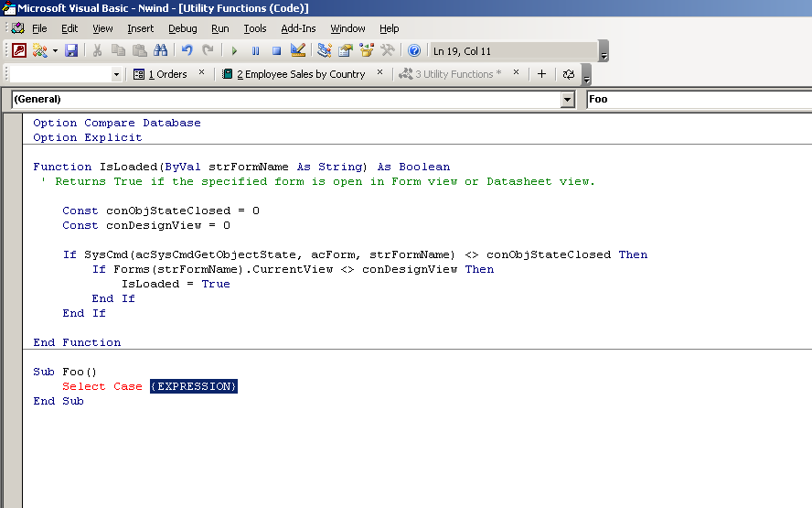Viewport: 812px width, 508px height.
Task: Click 'Select Case' in red code
Action: pyautogui.click(x=102, y=386)
